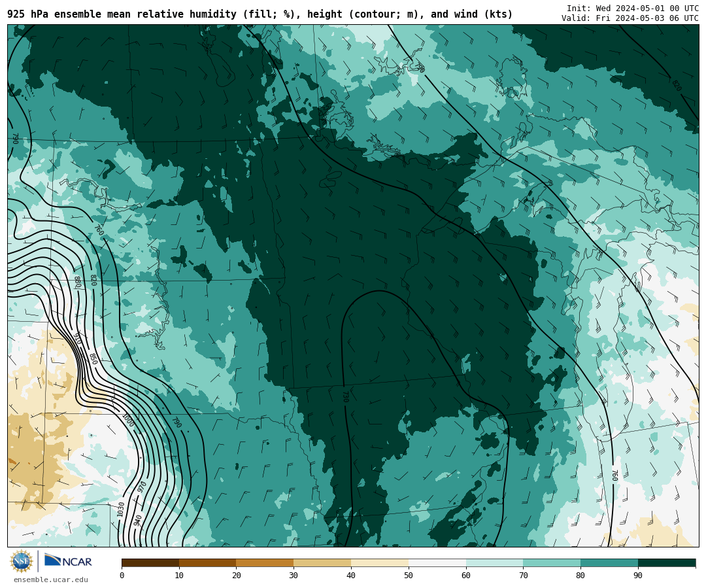The image size is (706, 588).
Task: Select the 40–50 pale cream colorbar segment
Action: tap(380, 562)
